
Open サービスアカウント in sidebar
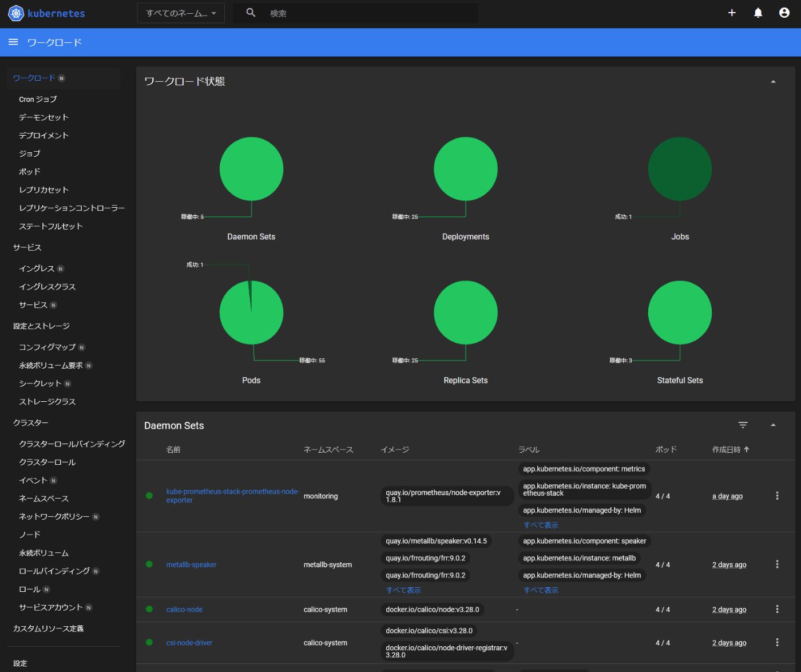click(51, 607)
